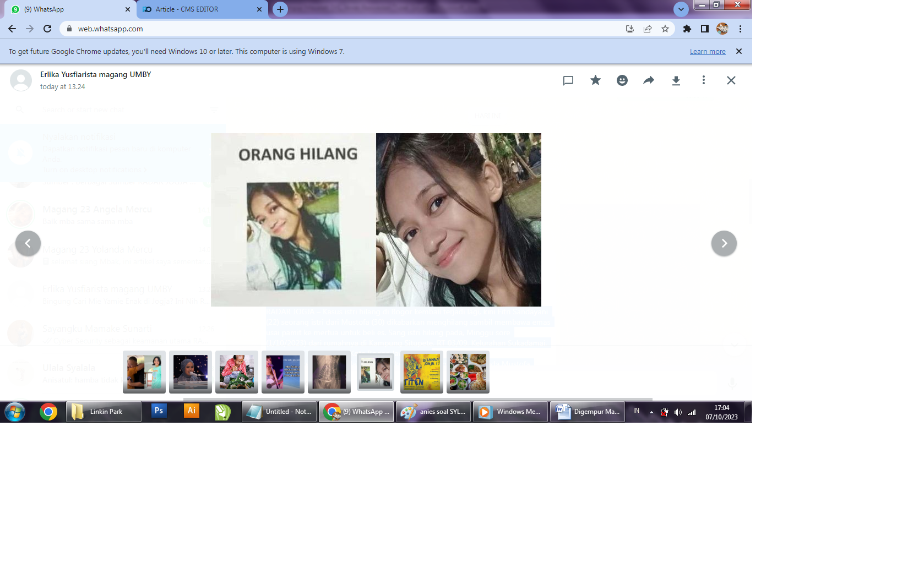View site info via lock icon

[x=69, y=29]
